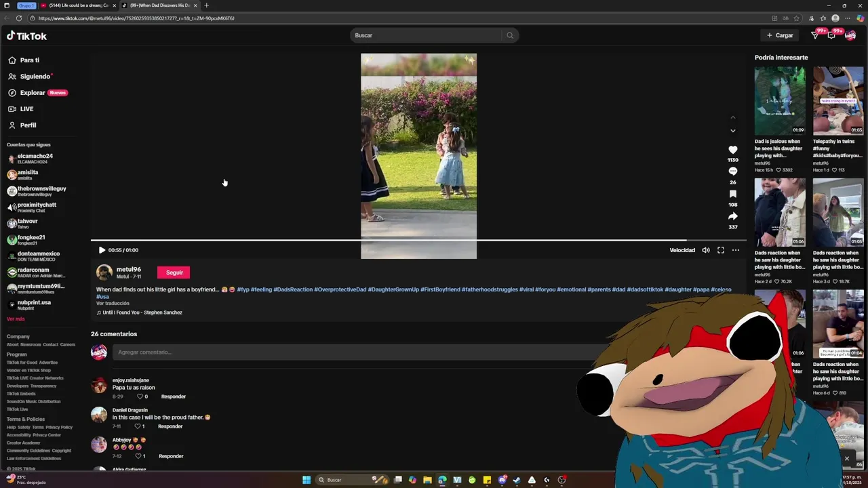The height and width of the screenshot is (488, 868).
Task: Add page to favorites with star icon
Action: [x=797, y=18]
